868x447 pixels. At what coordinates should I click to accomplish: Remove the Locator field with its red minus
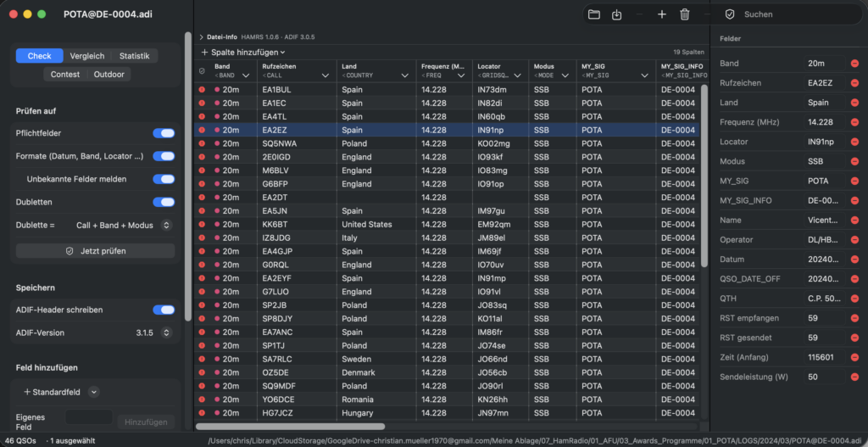pos(854,142)
